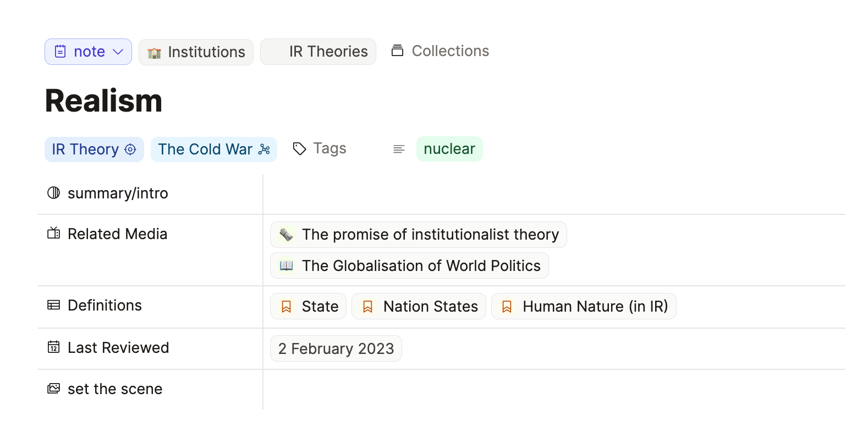Open the IR Theories chip
This screenshot has height=432, width=868.
coord(318,52)
